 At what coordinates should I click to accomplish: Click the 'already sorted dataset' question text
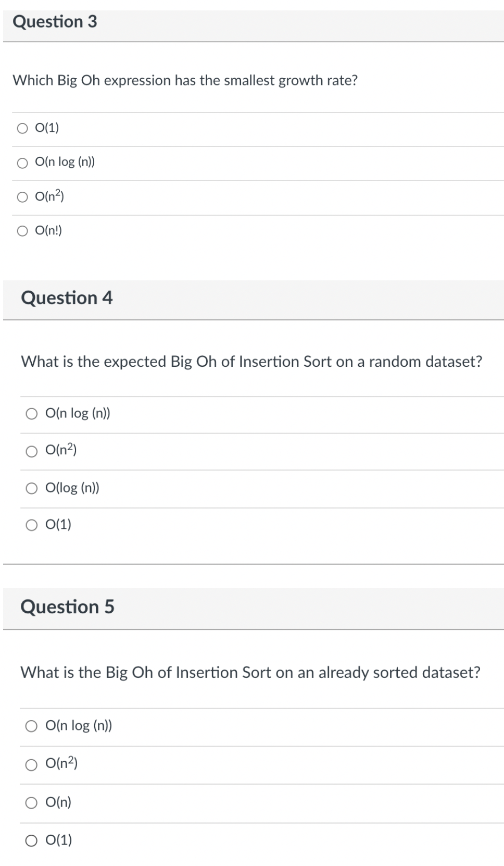250,673
